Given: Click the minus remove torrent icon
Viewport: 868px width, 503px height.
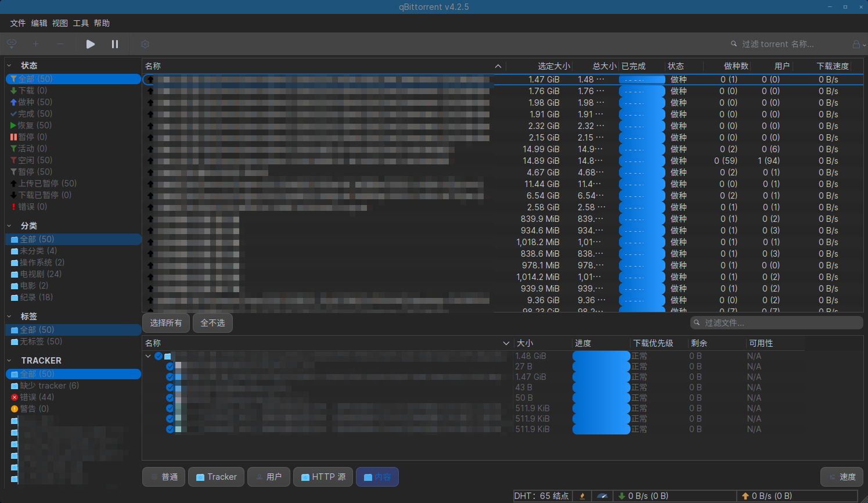Looking at the screenshot, I should point(60,44).
